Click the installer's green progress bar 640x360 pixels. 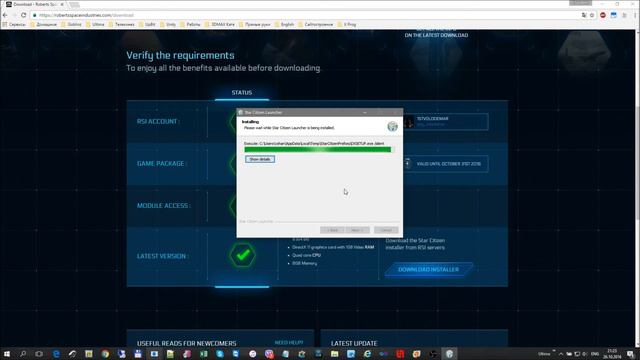tap(318, 150)
